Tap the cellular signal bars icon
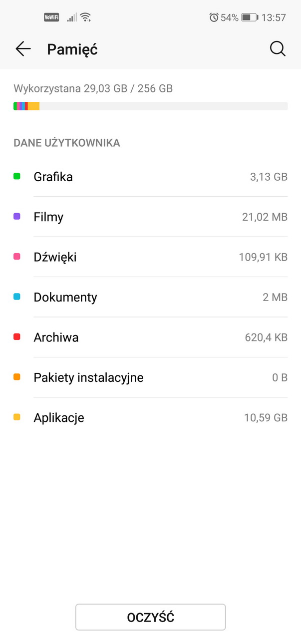Screen dimensions: 301x644 coord(72,18)
